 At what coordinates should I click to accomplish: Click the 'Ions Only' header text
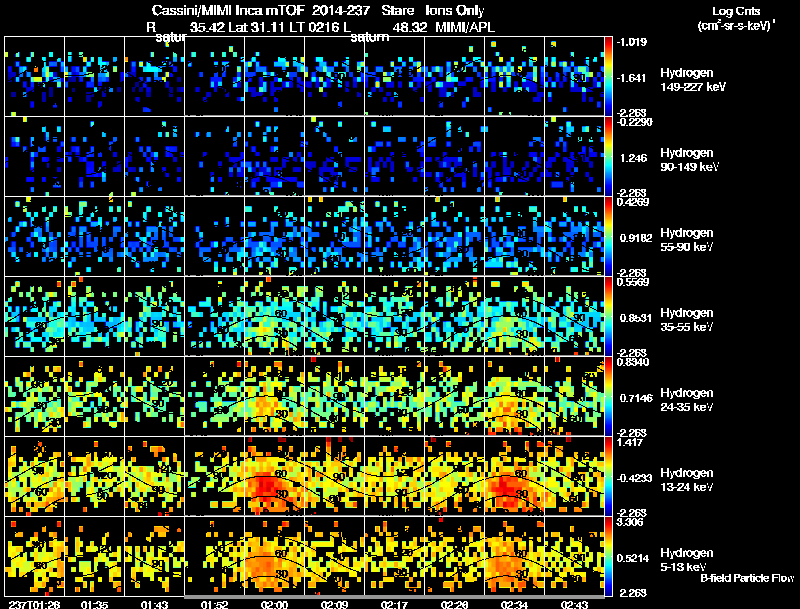(455, 10)
